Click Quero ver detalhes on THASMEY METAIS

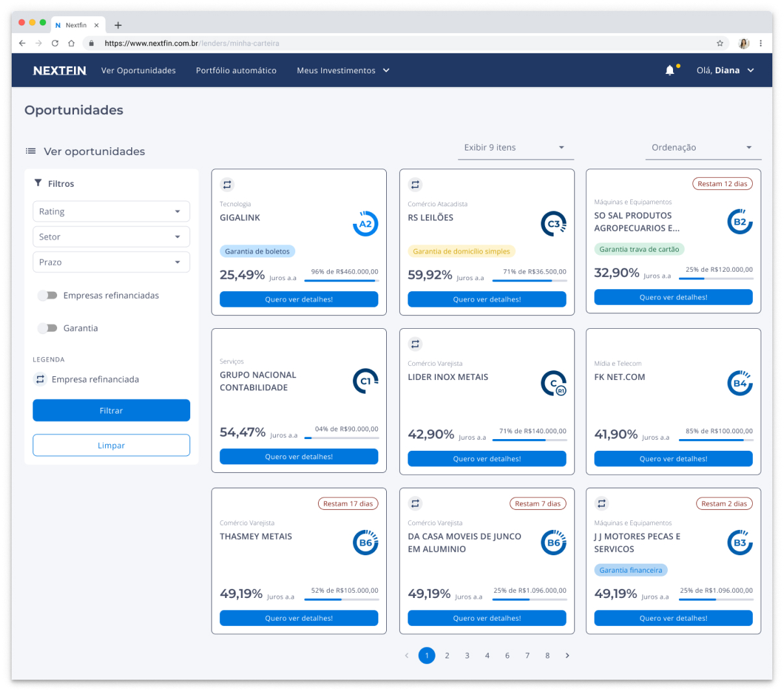click(x=299, y=618)
